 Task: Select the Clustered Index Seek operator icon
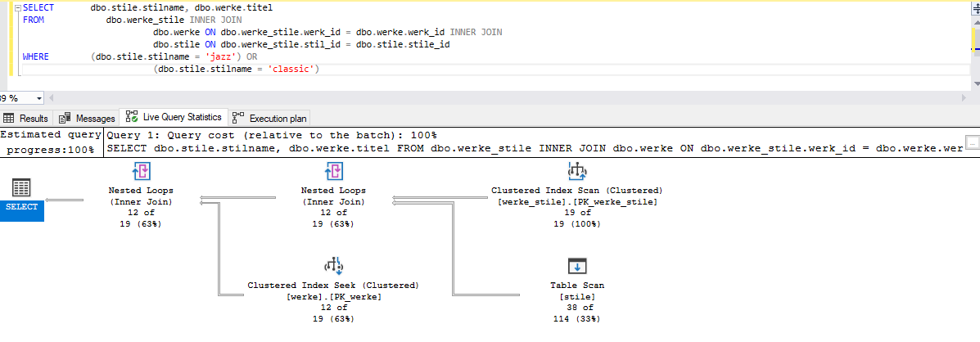coord(334,266)
